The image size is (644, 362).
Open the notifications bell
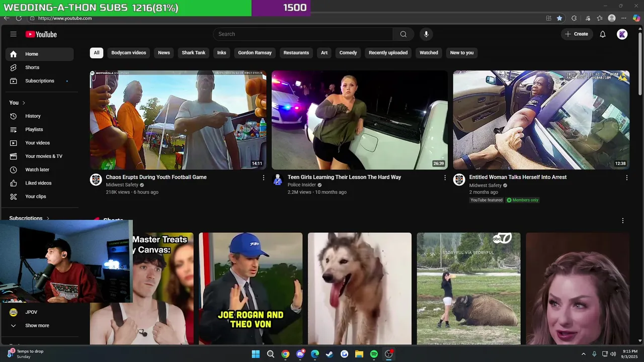pyautogui.click(x=603, y=34)
